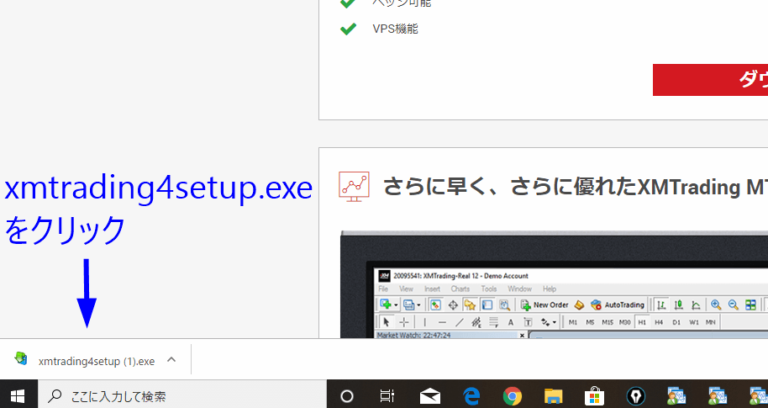Click the さらに早く XMTrading heading text
This screenshot has width=768, height=408.
(x=575, y=187)
